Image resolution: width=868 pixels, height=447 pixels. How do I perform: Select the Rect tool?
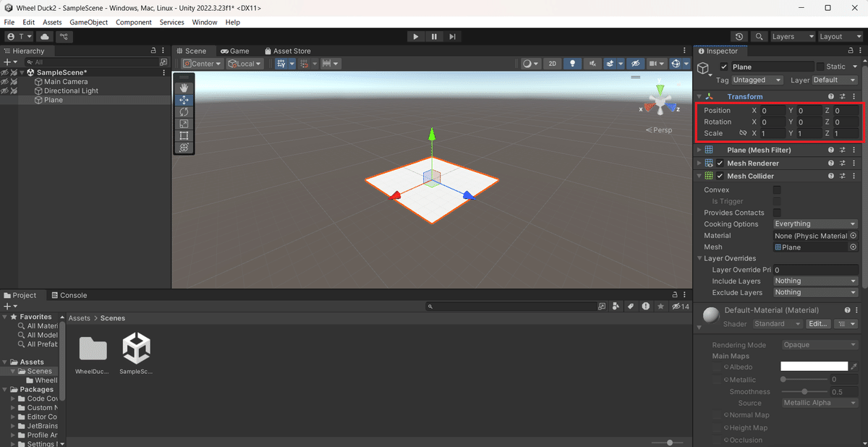click(x=184, y=135)
